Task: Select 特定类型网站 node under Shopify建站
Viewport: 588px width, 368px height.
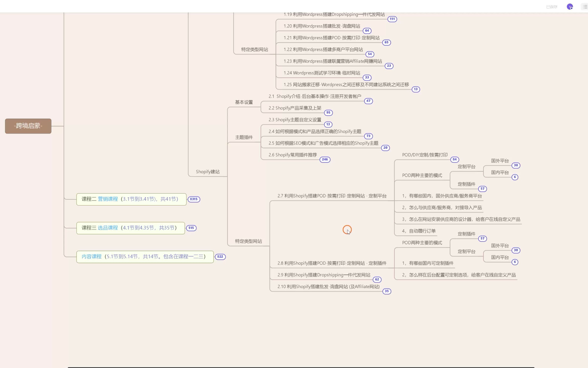Action: 248,241
